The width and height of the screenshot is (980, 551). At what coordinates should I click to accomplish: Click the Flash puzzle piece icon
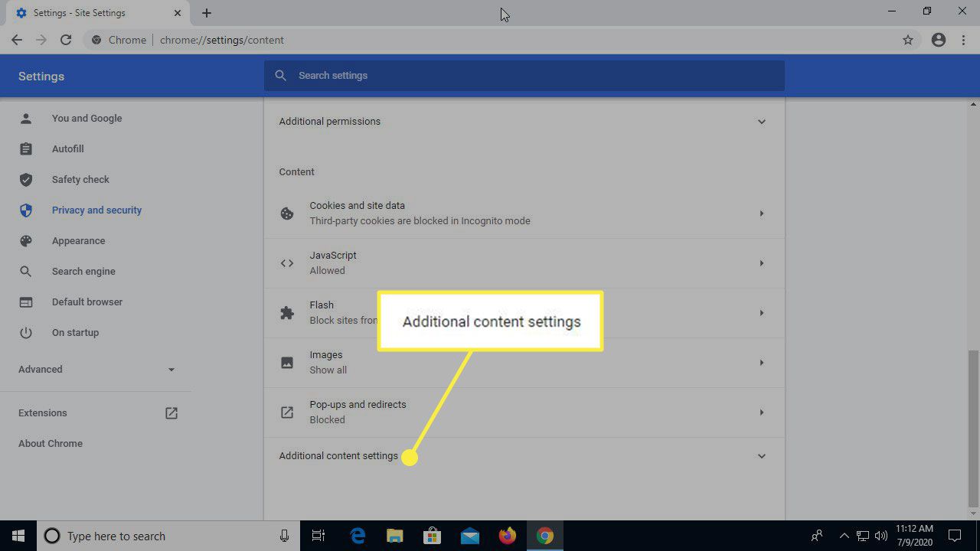pos(287,313)
